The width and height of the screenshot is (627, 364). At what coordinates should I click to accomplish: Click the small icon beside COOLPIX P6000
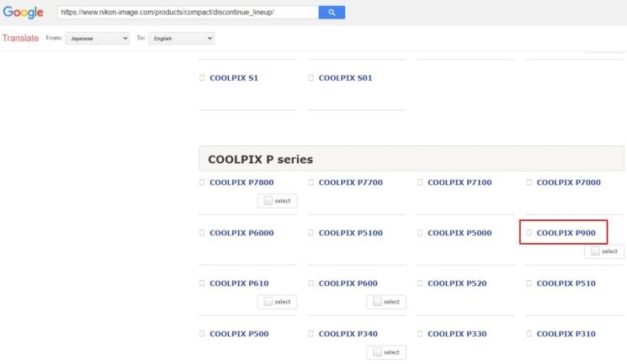coord(202,233)
